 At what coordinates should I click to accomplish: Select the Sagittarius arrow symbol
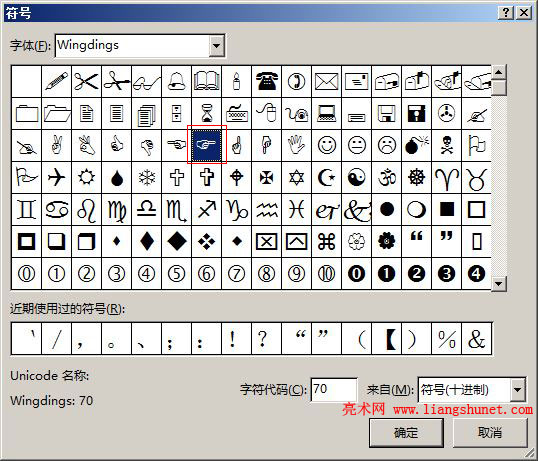point(207,209)
